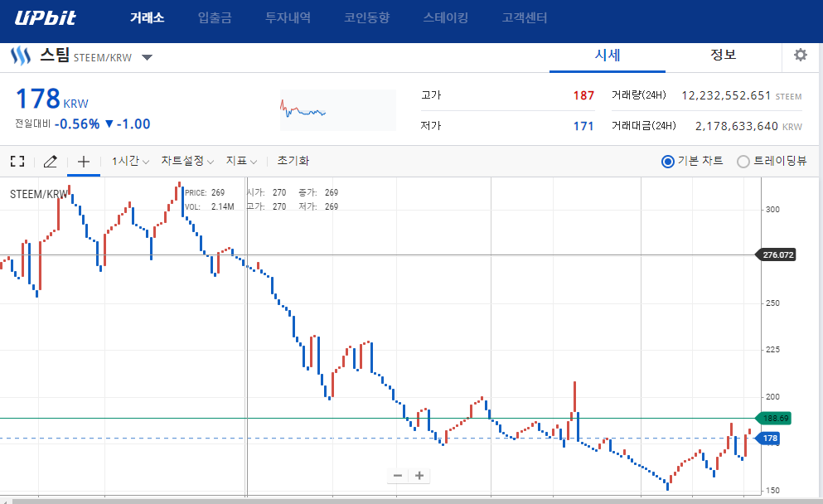Image resolution: width=823 pixels, height=504 pixels.
Task: Click the 저가 value 171
Action: click(583, 126)
